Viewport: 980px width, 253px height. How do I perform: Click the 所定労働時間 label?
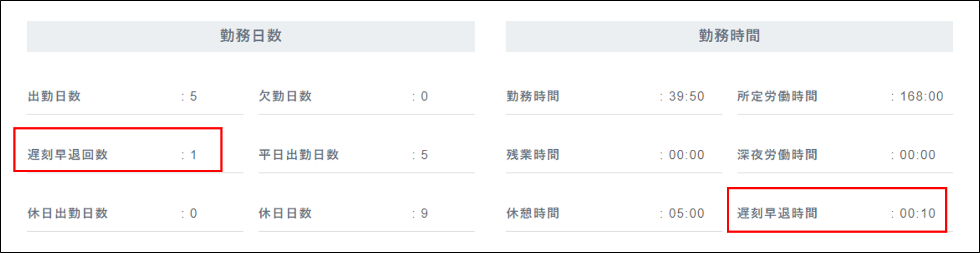point(777,96)
